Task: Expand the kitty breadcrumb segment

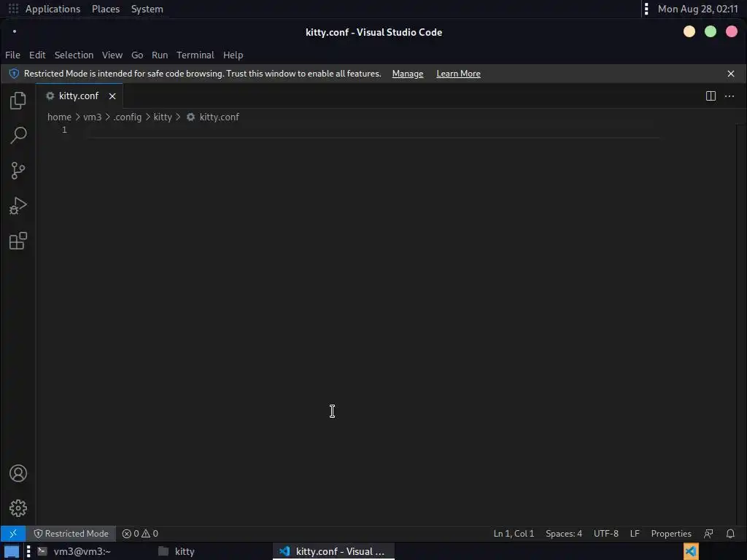Action: [163, 117]
